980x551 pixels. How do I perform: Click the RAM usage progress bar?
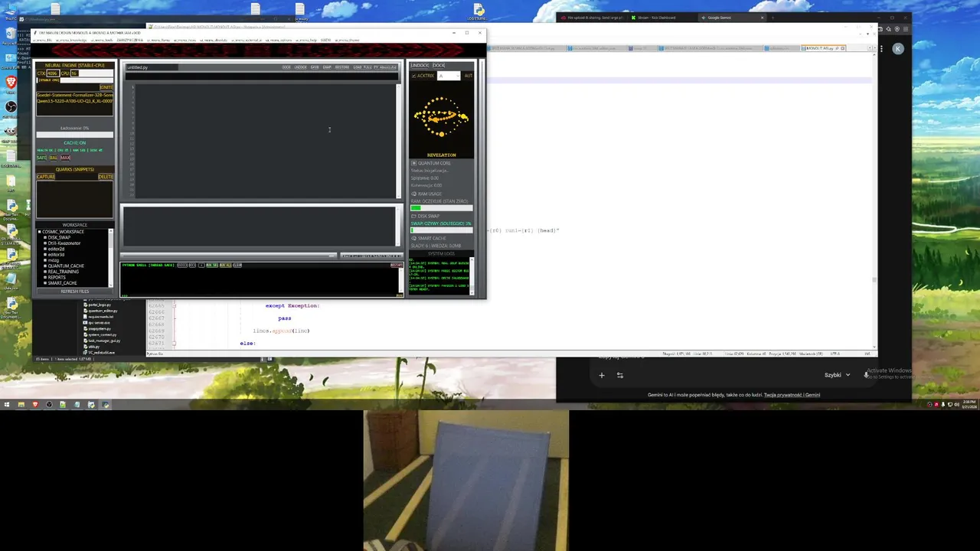coord(442,208)
